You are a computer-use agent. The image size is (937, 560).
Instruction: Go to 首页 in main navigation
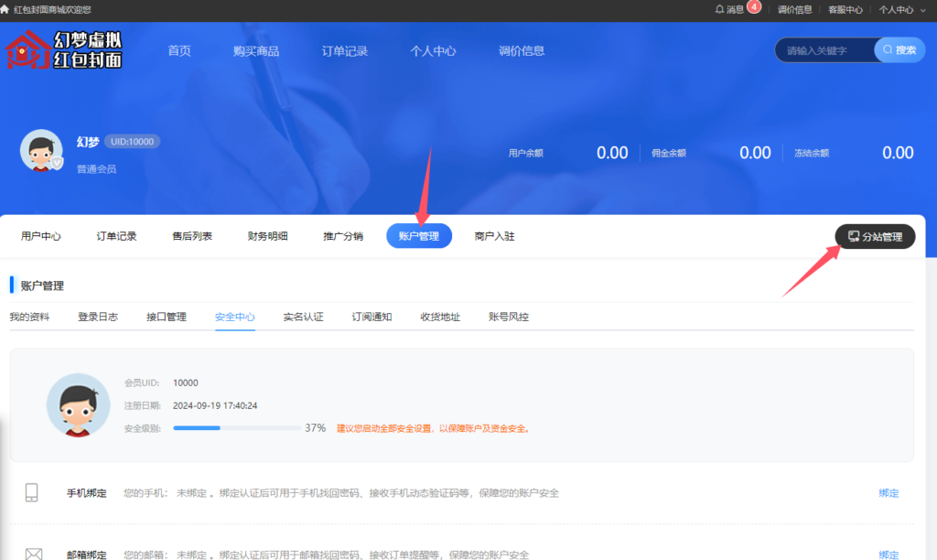pos(179,51)
